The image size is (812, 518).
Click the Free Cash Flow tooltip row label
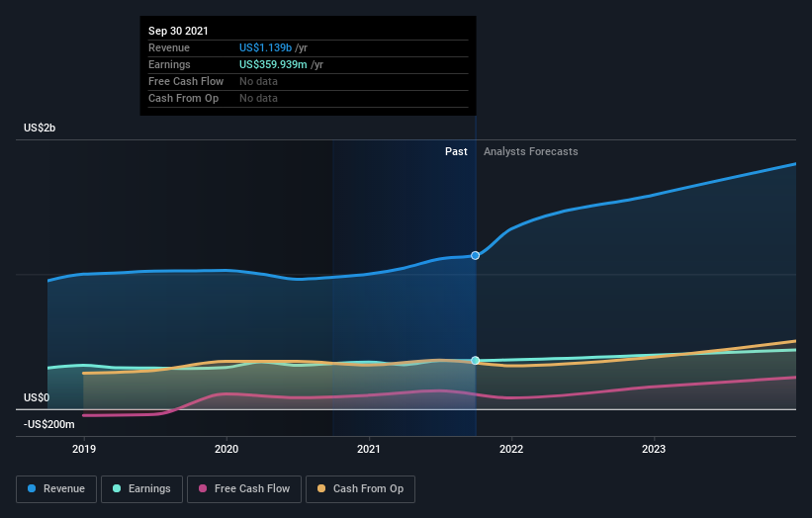(x=186, y=81)
